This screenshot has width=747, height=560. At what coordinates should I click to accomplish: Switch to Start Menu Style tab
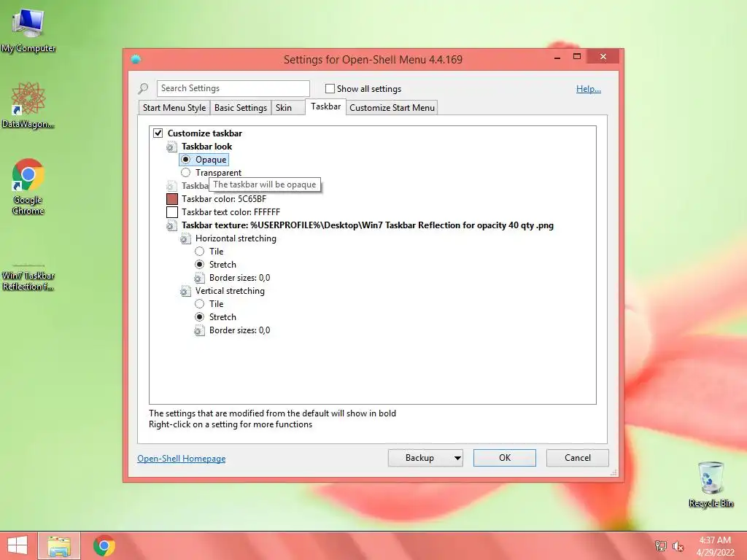click(x=174, y=108)
